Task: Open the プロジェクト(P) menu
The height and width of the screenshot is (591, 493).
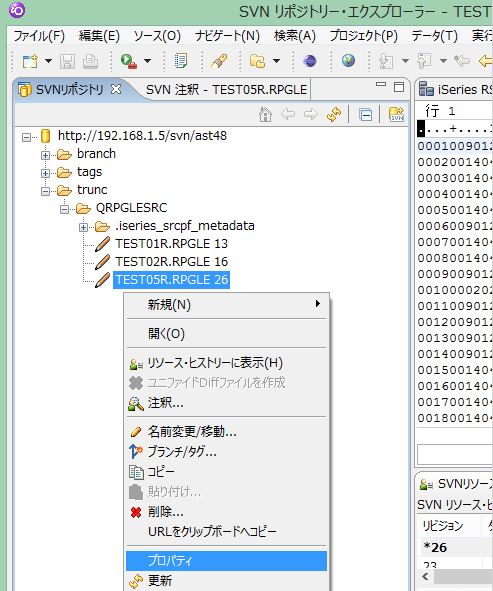Action: pyautogui.click(x=364, y=36)
